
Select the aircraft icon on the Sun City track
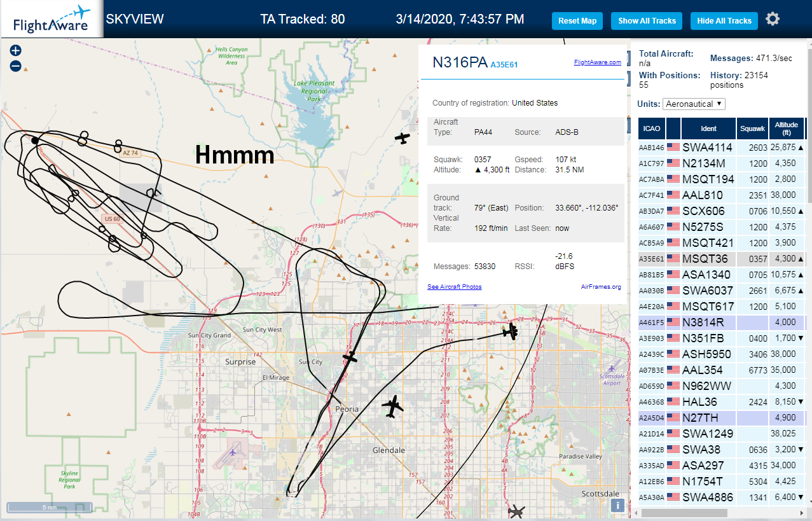point(350,358)
